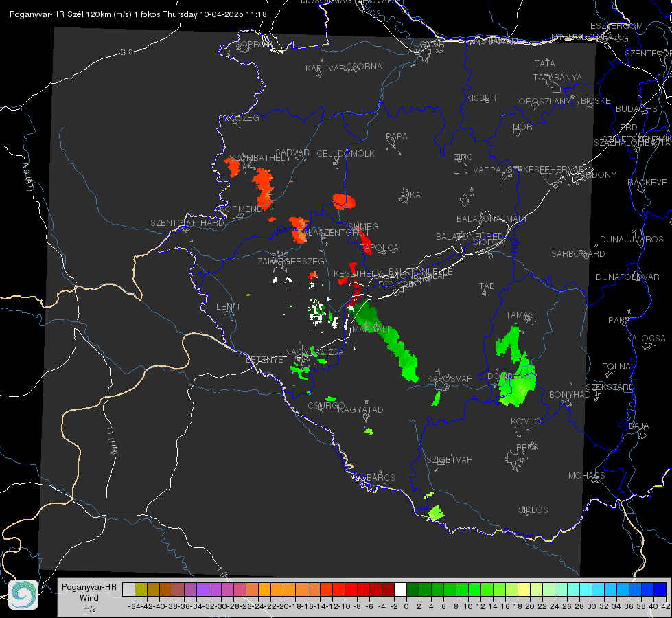Click the KOMLO town label

coord(526,422)
